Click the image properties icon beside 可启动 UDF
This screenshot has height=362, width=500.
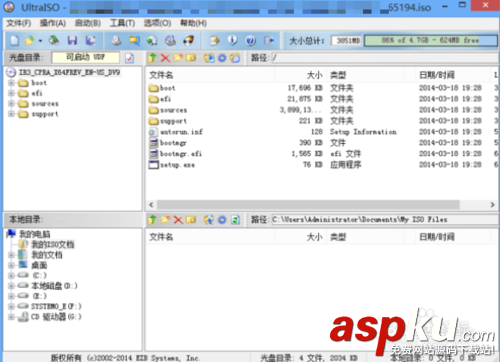pyautogui.click(x=129, y=58)
